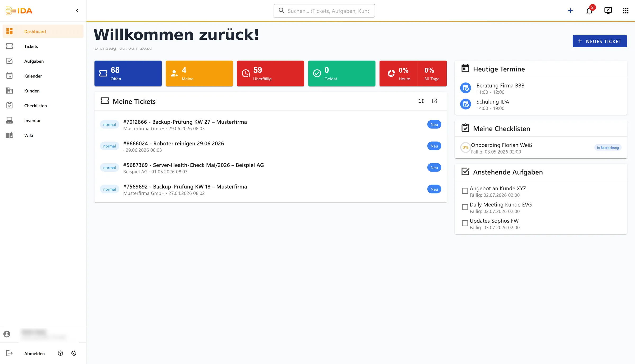Click the In Bearbeitung status badge
This screenshot has width=635, height=364.
(608, 148)
